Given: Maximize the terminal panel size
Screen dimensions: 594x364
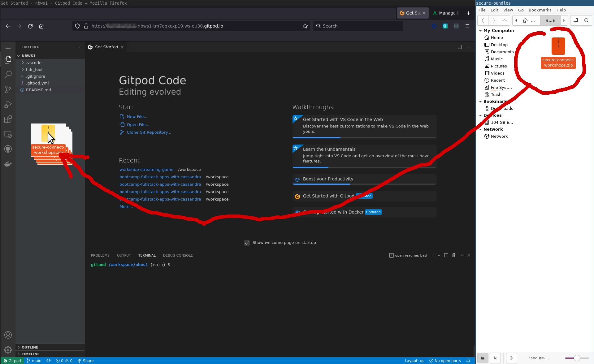Looking at the screenshot, I should point(462,255).
